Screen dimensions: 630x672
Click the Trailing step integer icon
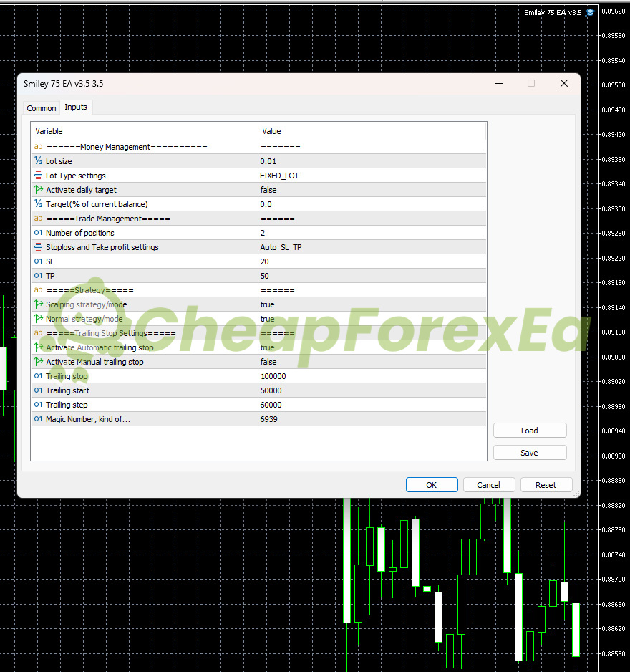[38, 405]
